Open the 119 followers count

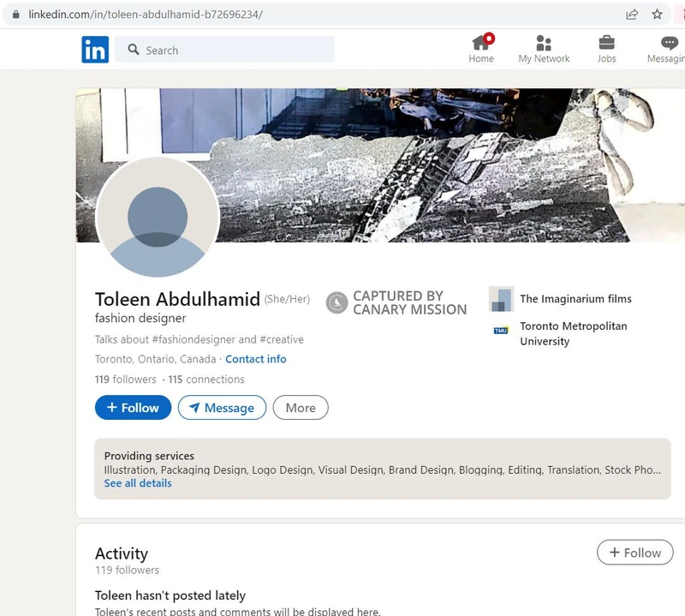click(x=125, y=379)
